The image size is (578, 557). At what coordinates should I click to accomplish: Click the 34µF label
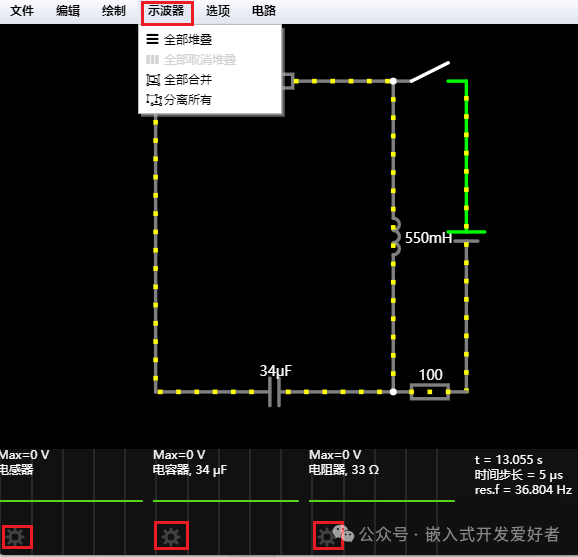click(x=275, y=371)
